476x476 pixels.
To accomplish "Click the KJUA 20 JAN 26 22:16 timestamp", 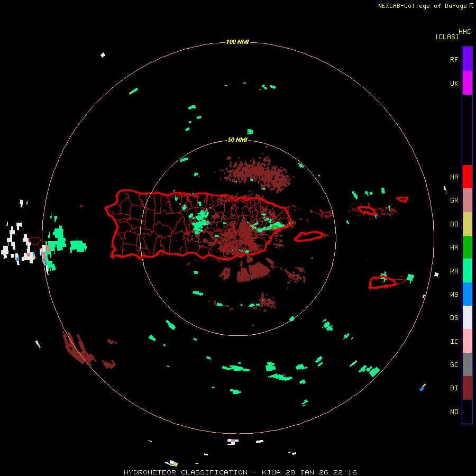I will 309,472.
